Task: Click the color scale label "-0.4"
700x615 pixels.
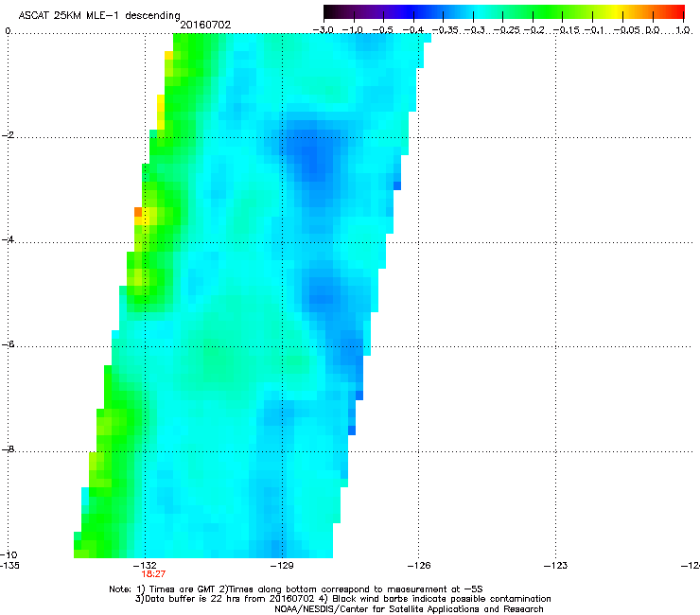Action: [413, 30]
